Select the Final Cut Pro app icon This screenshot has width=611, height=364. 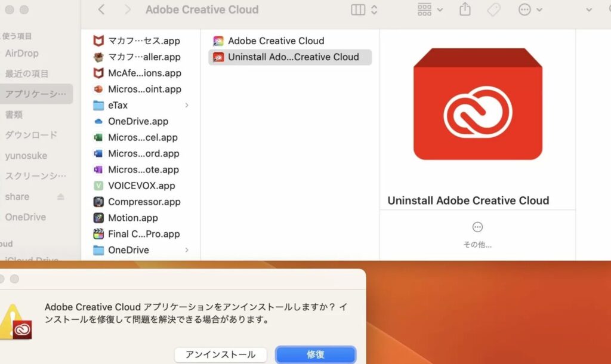98,234
